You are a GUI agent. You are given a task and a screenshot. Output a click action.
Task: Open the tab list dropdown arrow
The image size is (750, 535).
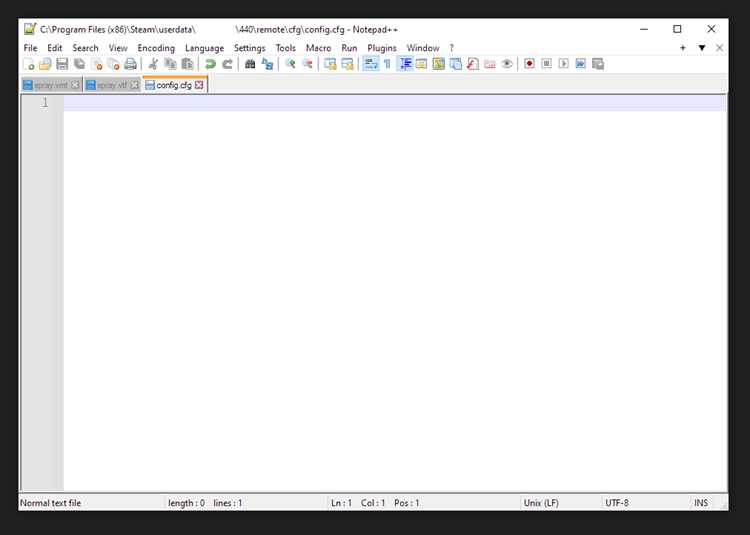702,48
